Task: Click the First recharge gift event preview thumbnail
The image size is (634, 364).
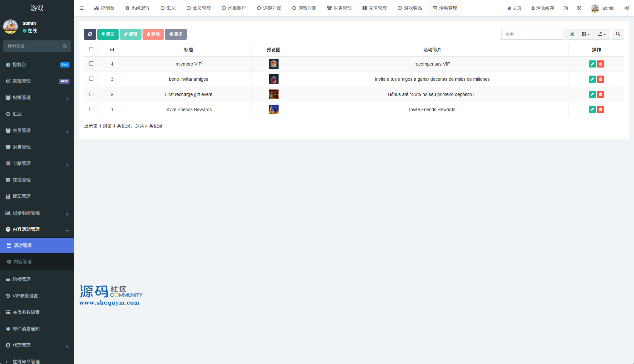Action: pyautogui.click(x=273, y=94)
